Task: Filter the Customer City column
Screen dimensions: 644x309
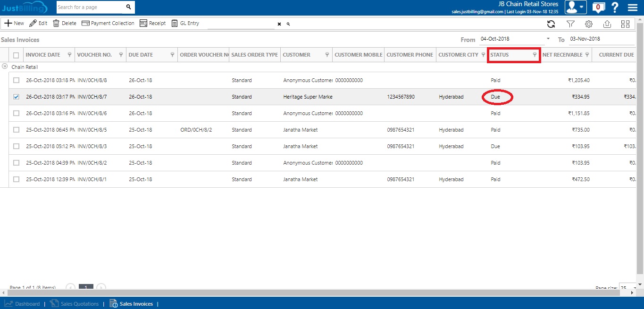Action: tap(483, 55)
